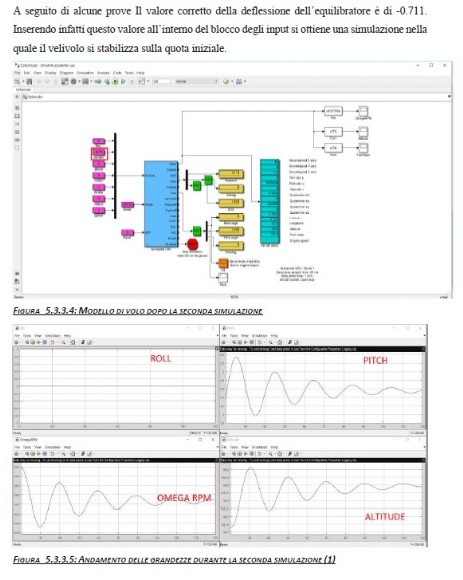The width and height of the screenshot is (463, 580).
Task: Open the Library Browser icon in Simulink toolbar
Action: pos(64,81)
